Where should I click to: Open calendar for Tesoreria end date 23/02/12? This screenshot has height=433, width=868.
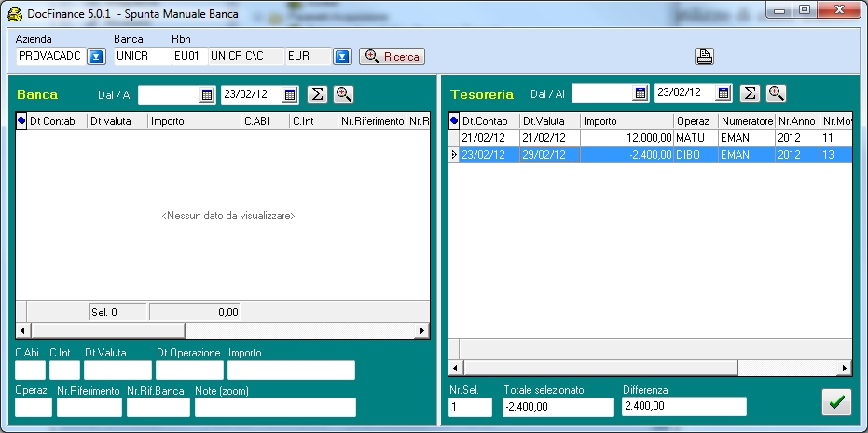[723, 93]
